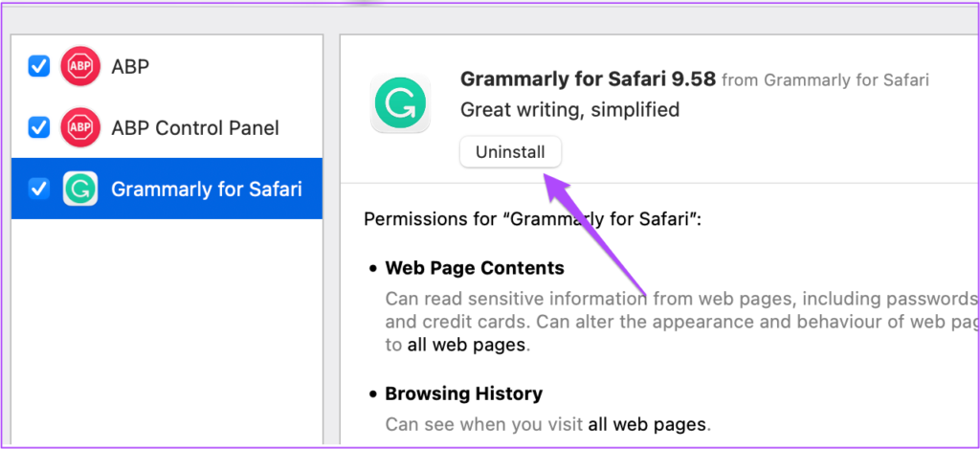
Task: Click the "from Grammarly for Safari" developer text
Action: coord(825,80)
